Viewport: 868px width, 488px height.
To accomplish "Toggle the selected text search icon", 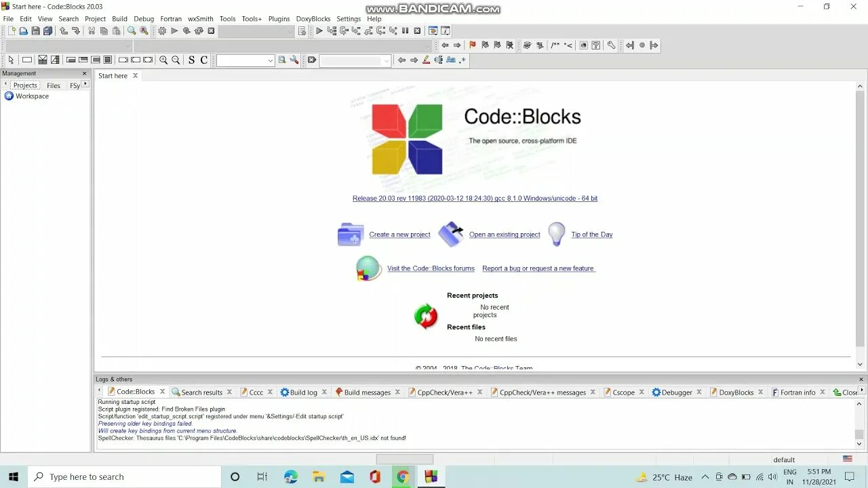I will [438, 60].
